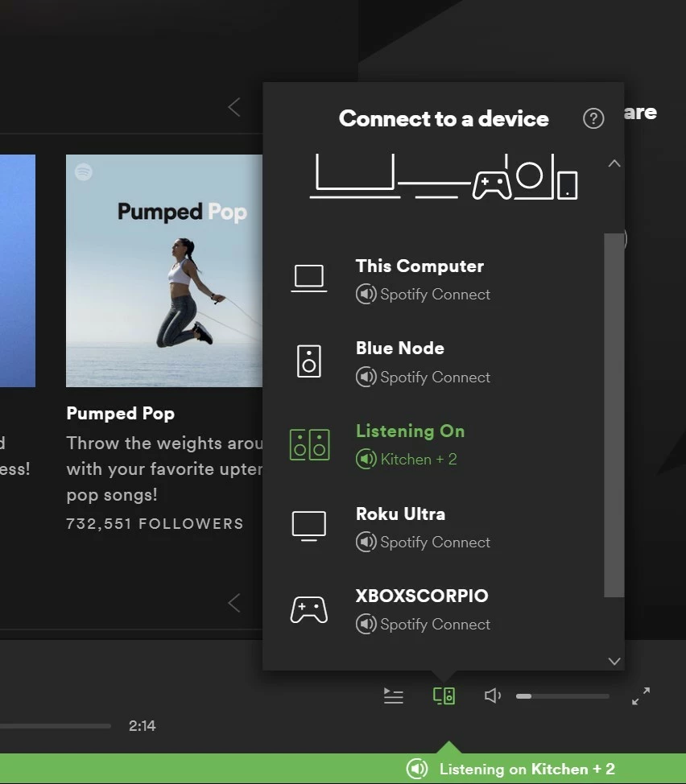Screen dimensions: 686x784
Task: Adjust the volume slider
Action: click(x=563, y=696)
